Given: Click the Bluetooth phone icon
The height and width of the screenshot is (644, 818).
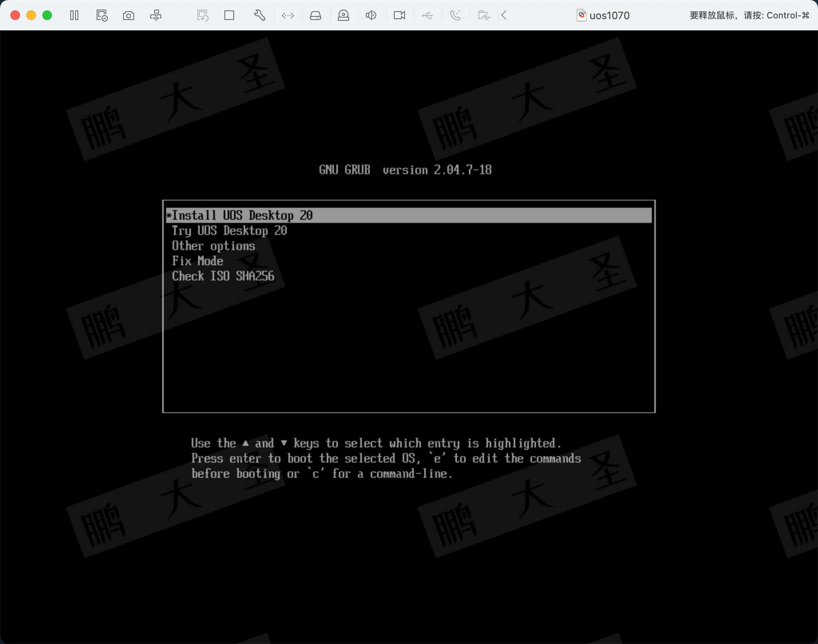Looking at the screenshot, I should (455, 16).
